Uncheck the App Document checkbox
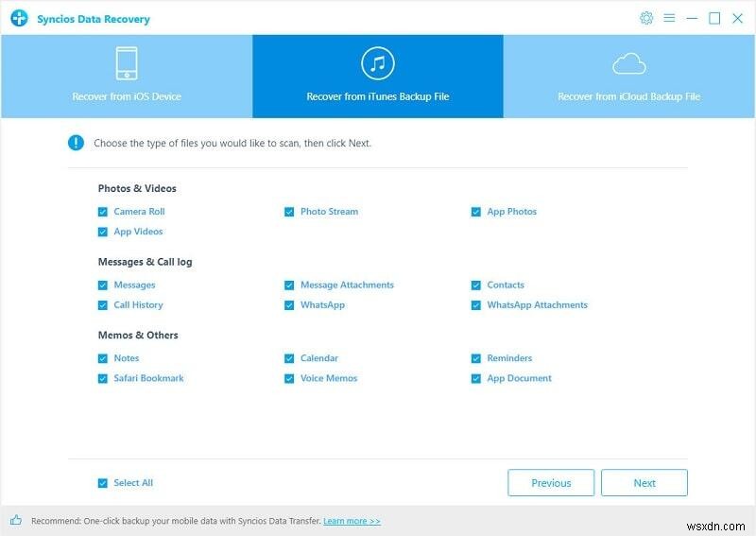This screenshot has height=536, width=756. click(476, 379)
